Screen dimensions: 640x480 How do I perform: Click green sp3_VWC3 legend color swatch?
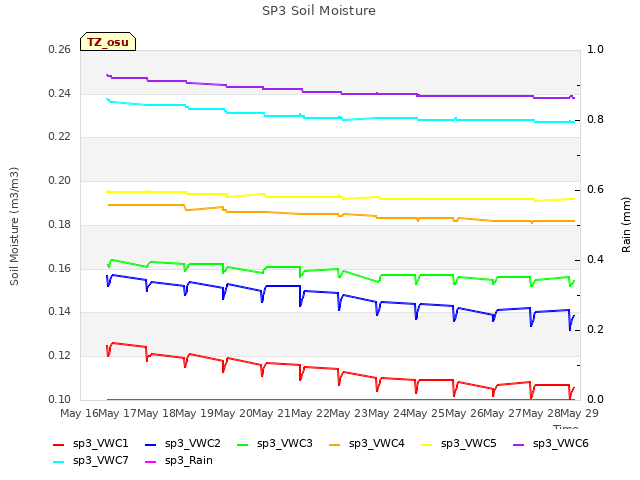[242, 444]
